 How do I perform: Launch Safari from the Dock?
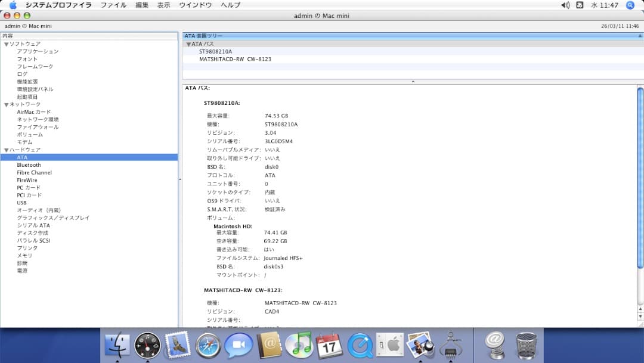[208, 345]
